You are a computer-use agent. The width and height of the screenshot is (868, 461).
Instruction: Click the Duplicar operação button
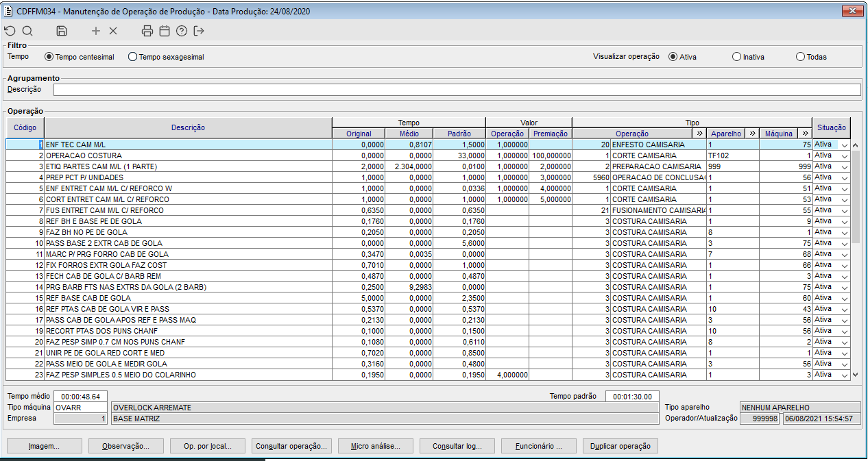pos(620,446)
